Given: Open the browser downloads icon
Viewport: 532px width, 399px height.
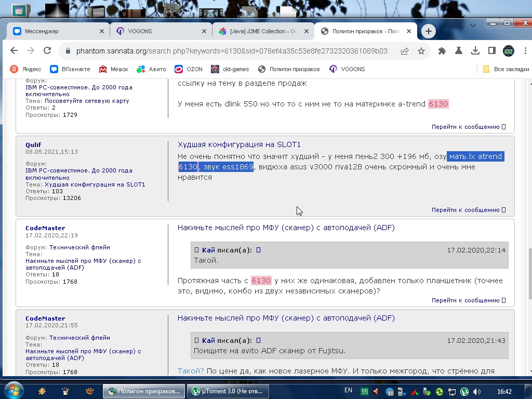Looking at the screenshot, I should tap(475, 51).
